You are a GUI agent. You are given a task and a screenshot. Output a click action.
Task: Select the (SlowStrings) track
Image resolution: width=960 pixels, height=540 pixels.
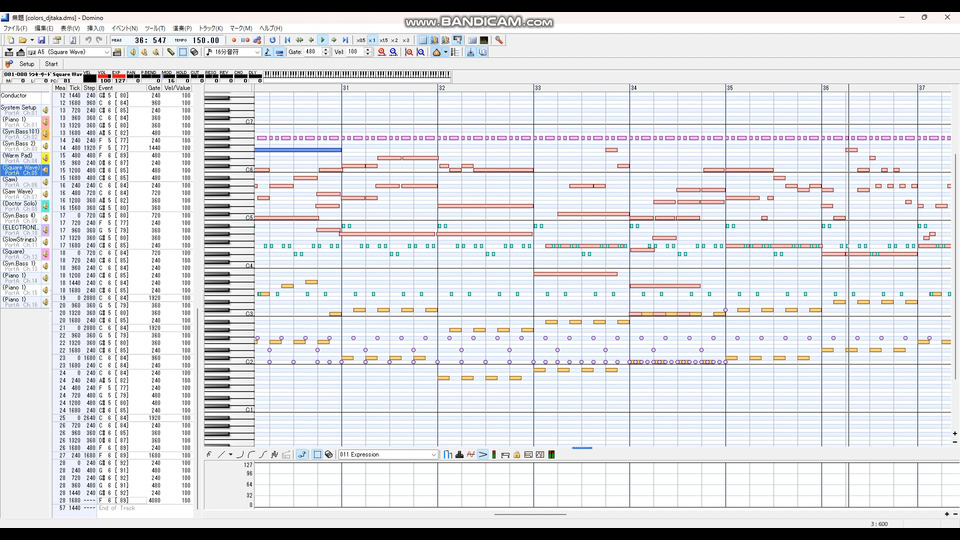tap(20, 242)
